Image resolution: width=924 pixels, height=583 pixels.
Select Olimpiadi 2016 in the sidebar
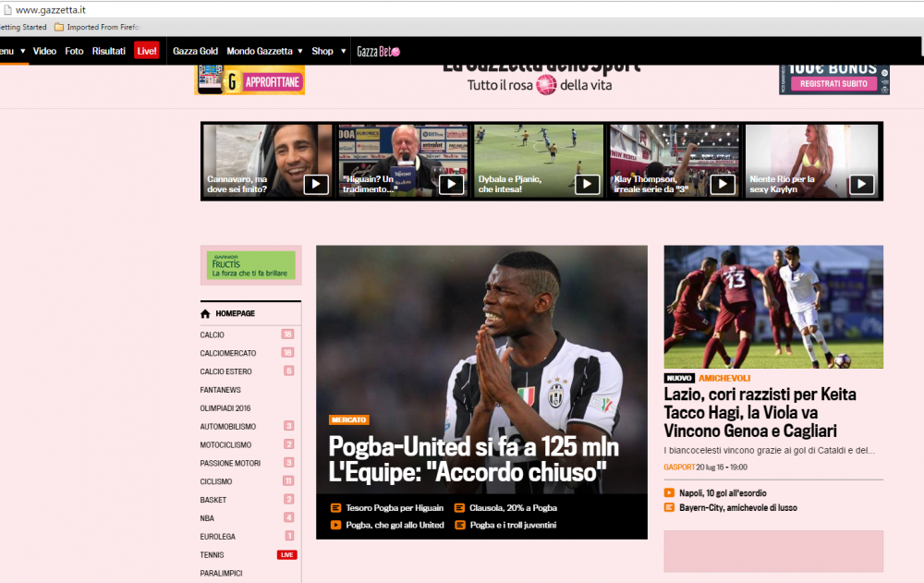[x=225, y=408]
